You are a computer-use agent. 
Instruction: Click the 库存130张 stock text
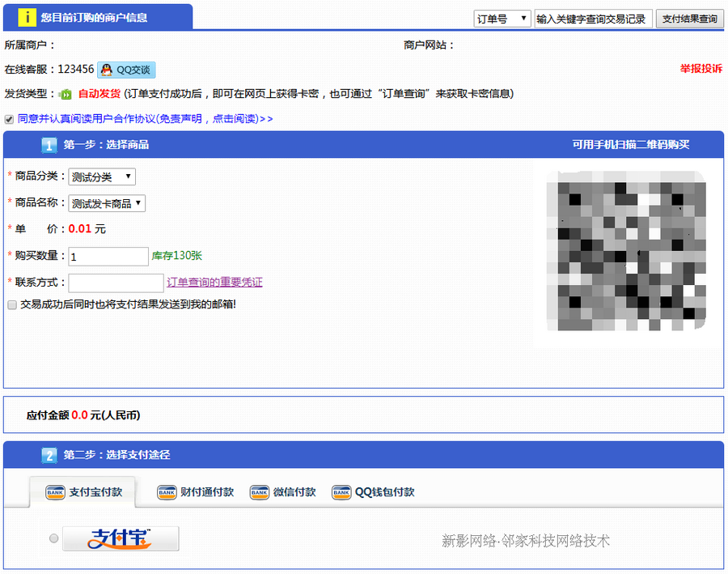click(x=177, y=256)
